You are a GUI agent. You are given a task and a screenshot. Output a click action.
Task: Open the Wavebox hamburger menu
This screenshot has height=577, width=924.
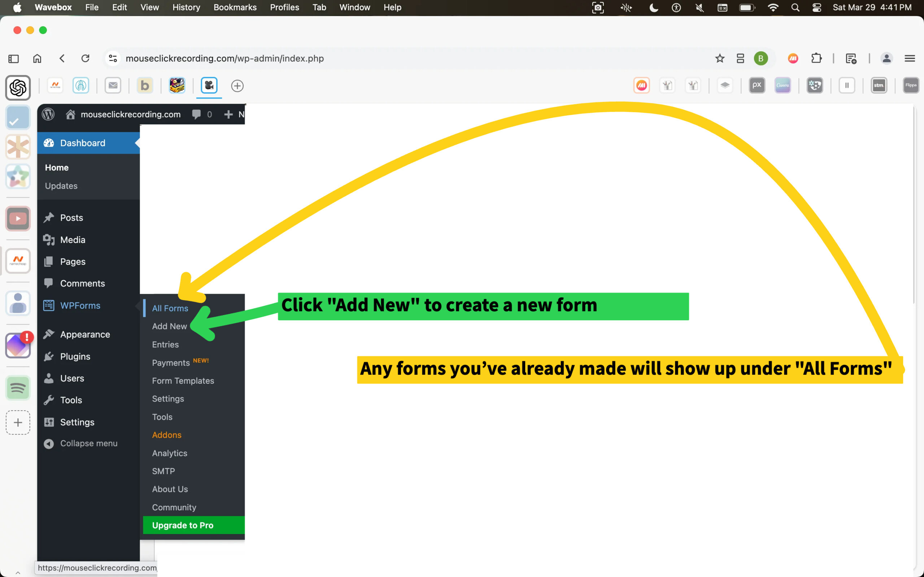910,58
